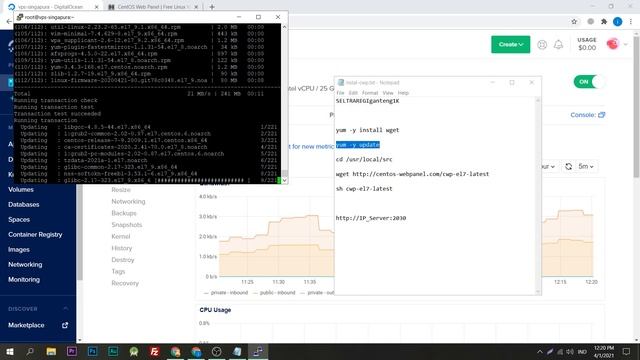Open Windows action center notifications

(627, 351)
